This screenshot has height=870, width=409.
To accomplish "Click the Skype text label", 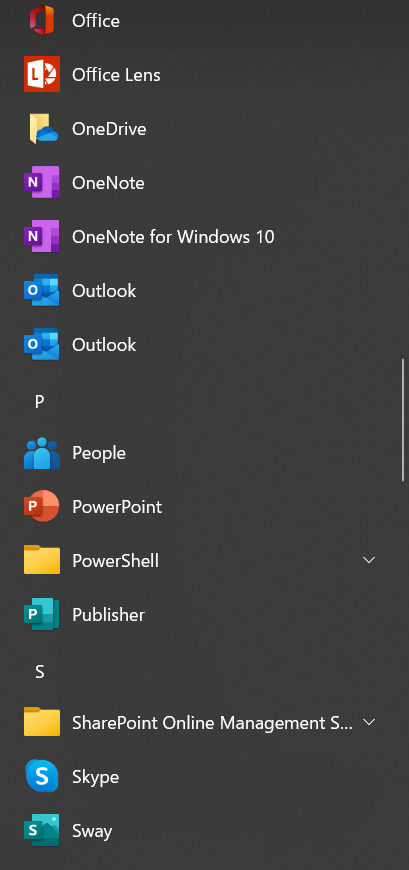I will pos(95,777).
